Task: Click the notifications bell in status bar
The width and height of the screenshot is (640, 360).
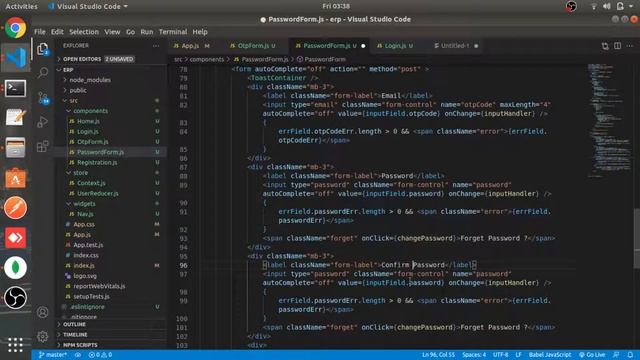Action: 630,355
